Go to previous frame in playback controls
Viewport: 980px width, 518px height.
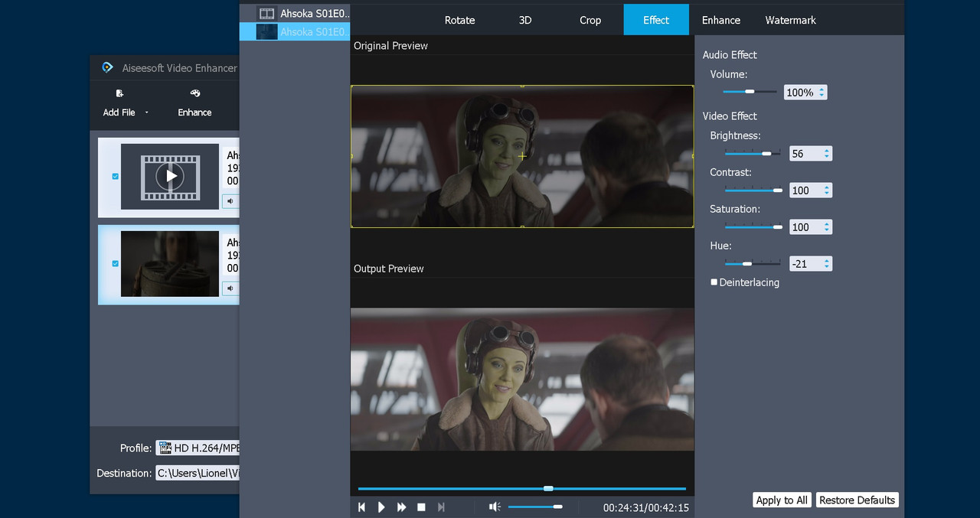tap(361, 507)
